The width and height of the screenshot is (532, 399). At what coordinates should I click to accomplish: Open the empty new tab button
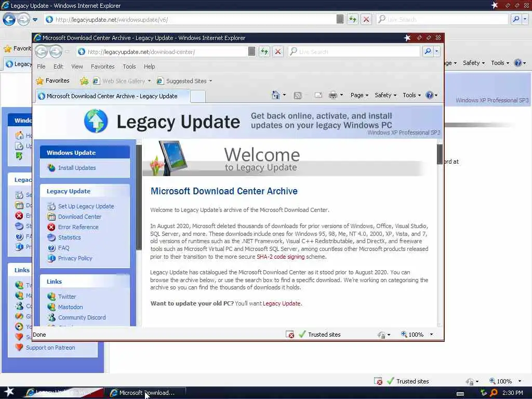pos(198,96)
